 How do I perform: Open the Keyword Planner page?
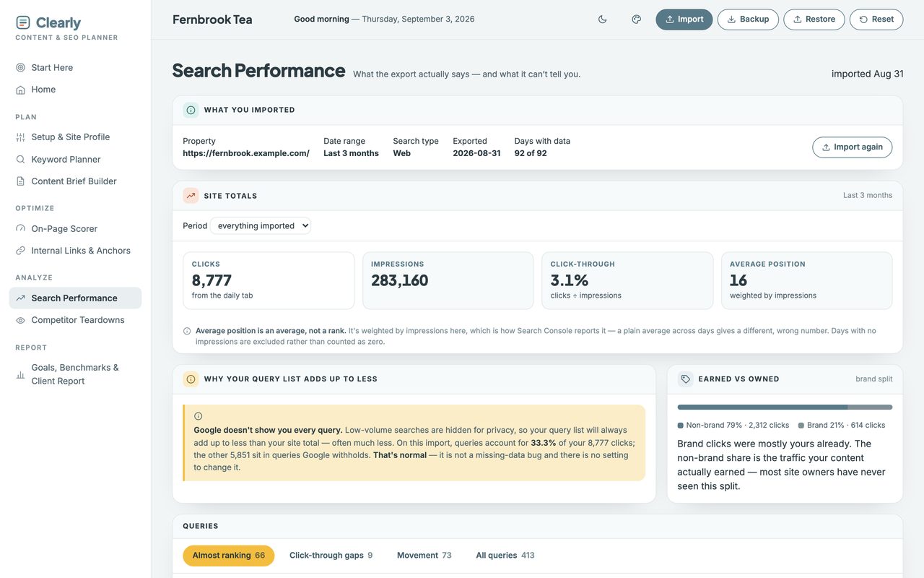click(x=75, y=160)
